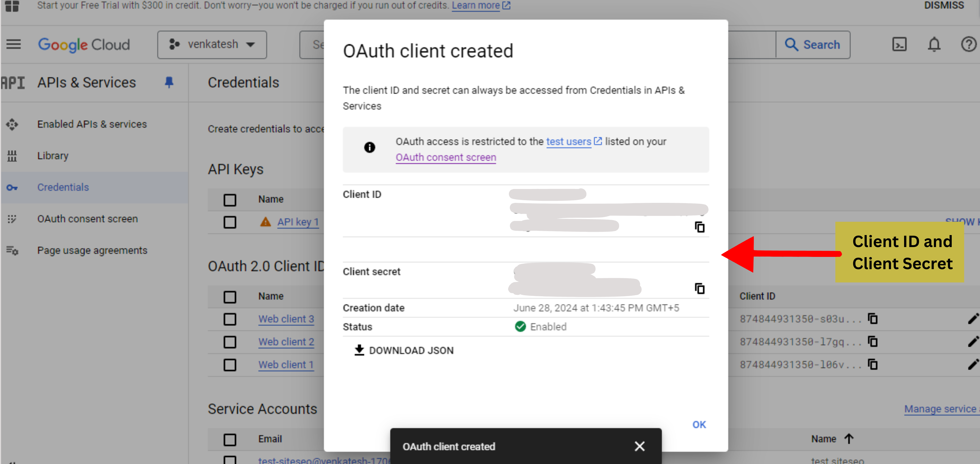Go to Enabled APIs & services
This screenshot has width=980, height=464.
pyautogui.click(x=92, y=124)
